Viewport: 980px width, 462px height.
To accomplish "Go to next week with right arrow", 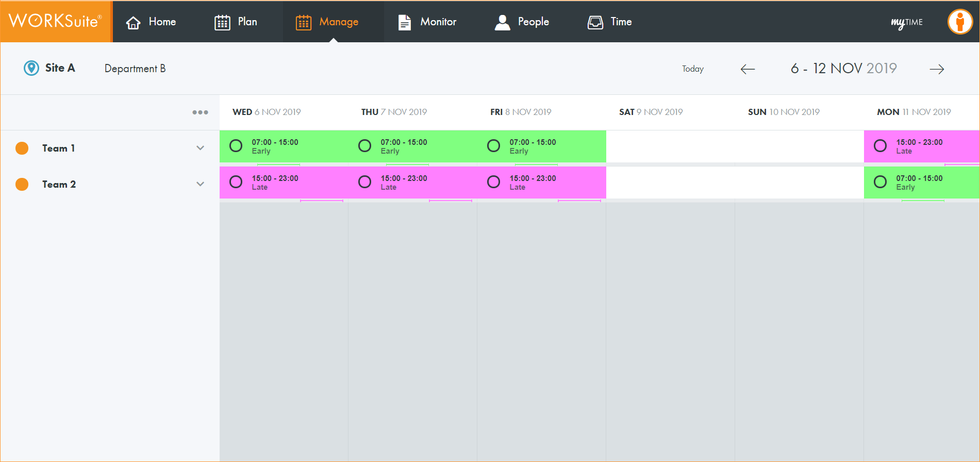I will [x=937, y=69].
